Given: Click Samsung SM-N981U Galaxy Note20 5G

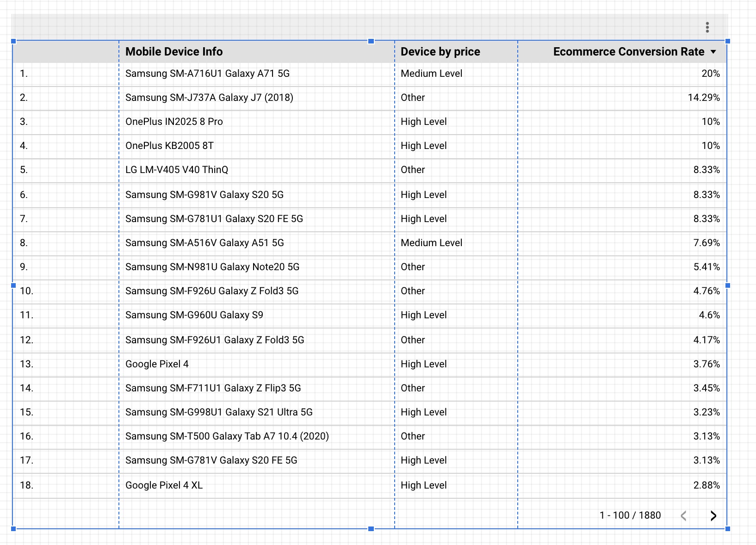Looking at the screenshot, I should pos(212,267).
